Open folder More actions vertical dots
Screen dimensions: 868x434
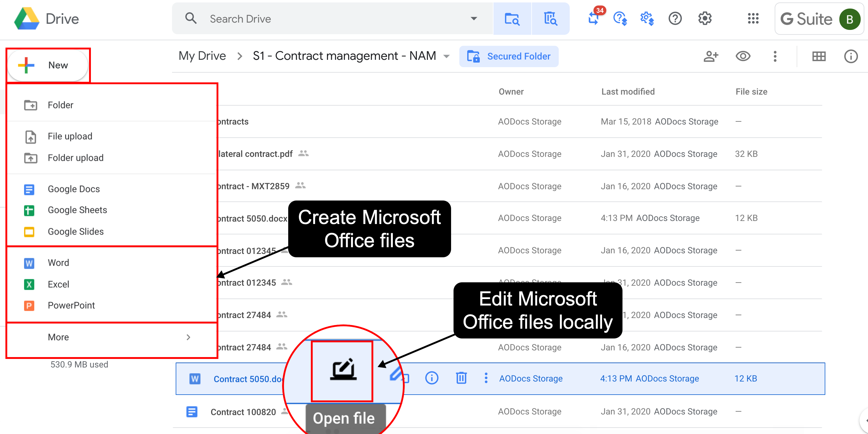775,56
